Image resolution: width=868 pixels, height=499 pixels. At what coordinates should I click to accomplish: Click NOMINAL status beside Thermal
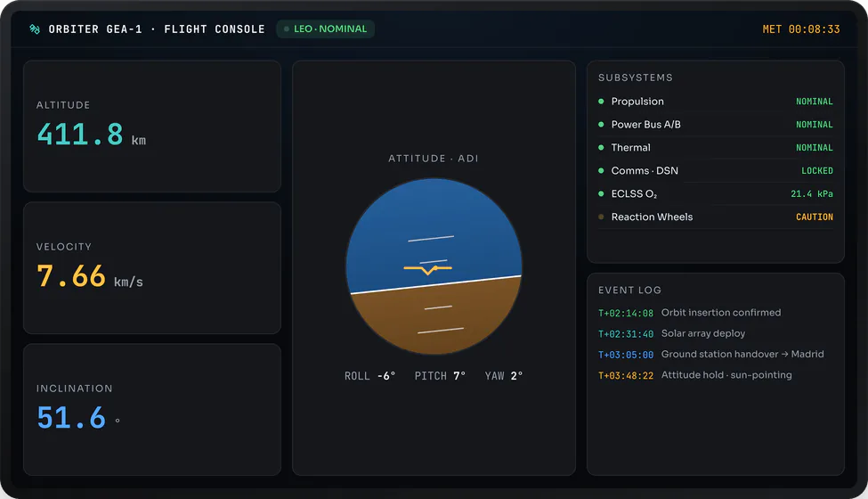pyautogui.click(x=815, y=148)
